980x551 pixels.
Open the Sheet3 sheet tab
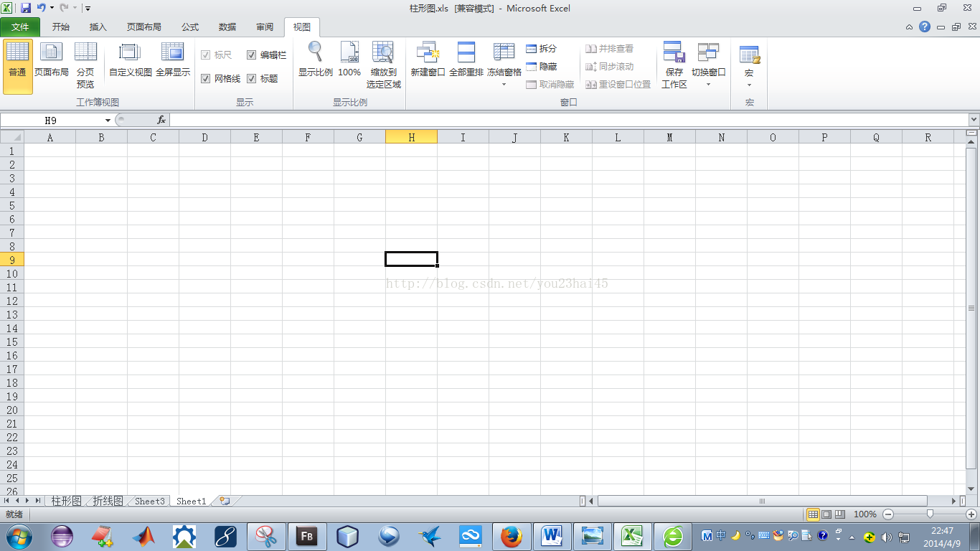tap(150, 501)
